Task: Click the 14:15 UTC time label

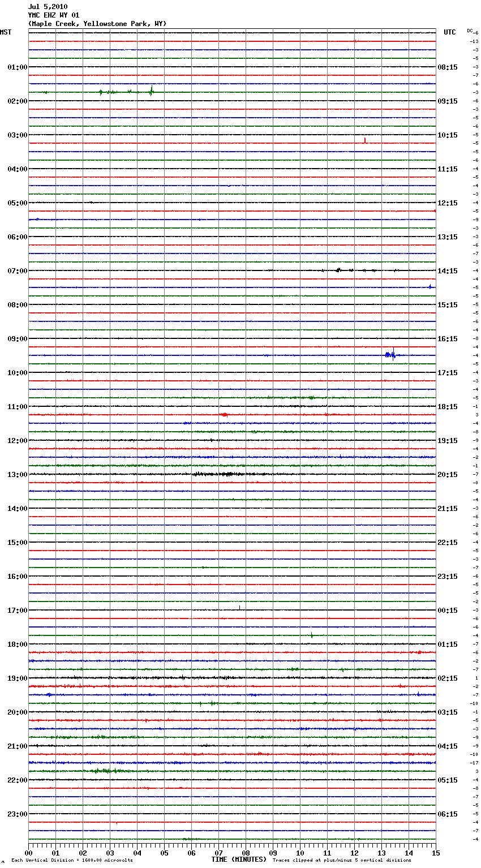Action: coord(448,271)
